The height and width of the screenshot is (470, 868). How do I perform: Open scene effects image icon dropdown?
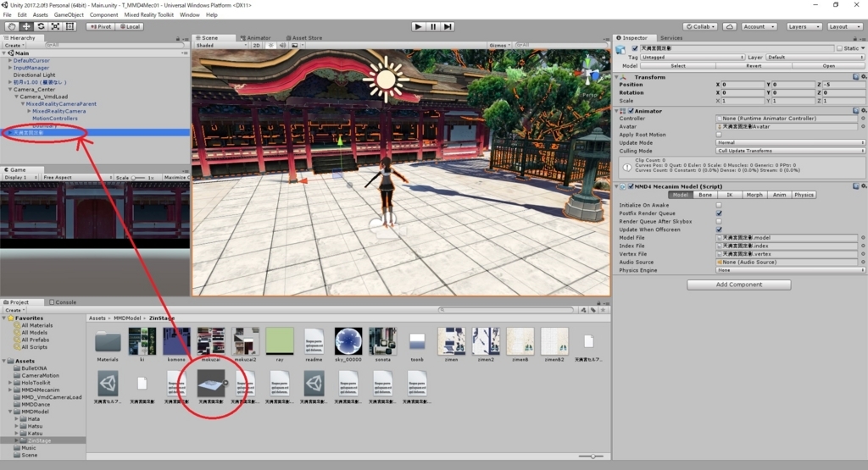[297, 46]
